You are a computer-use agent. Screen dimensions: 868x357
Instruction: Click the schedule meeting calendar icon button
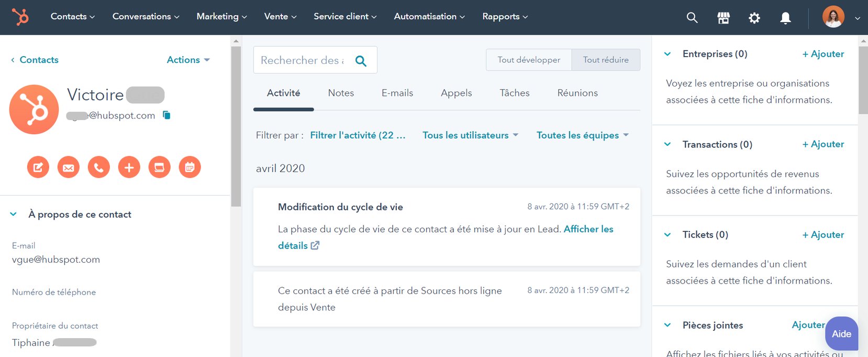pos(190,167)
